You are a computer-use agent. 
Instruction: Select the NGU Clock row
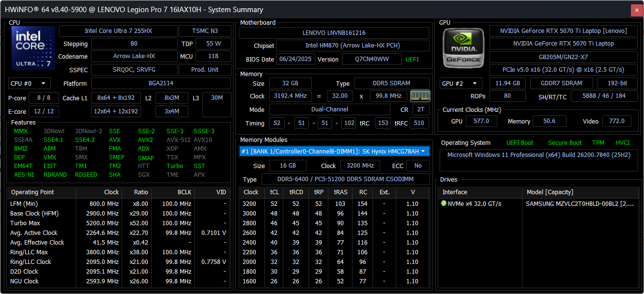[118, 281]
